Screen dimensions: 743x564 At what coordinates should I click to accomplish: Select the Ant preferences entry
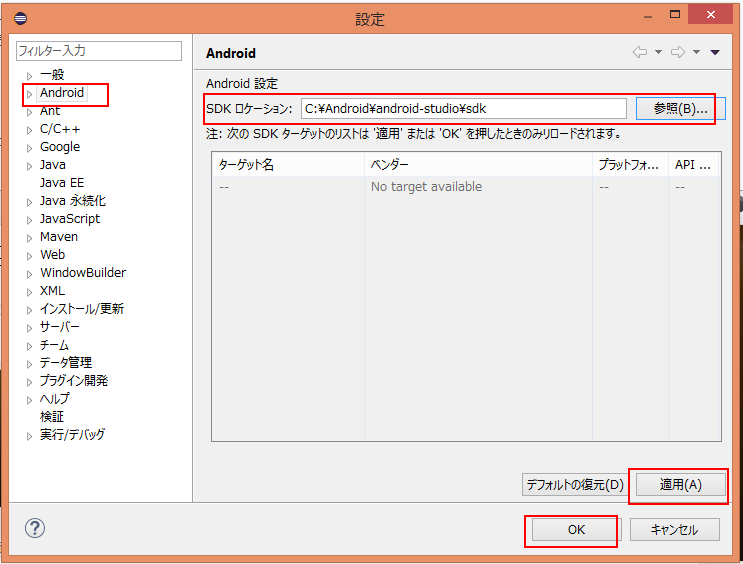50,111
